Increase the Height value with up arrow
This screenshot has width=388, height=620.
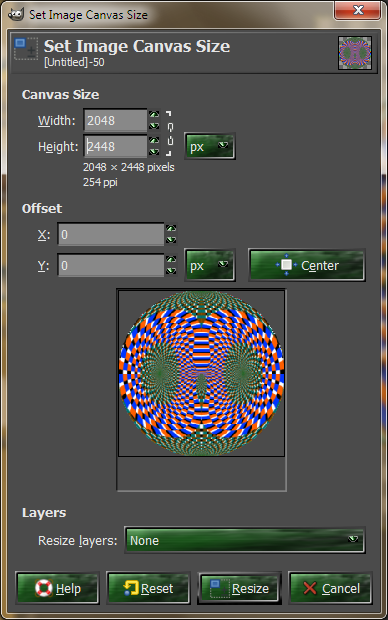coord(154,140)
